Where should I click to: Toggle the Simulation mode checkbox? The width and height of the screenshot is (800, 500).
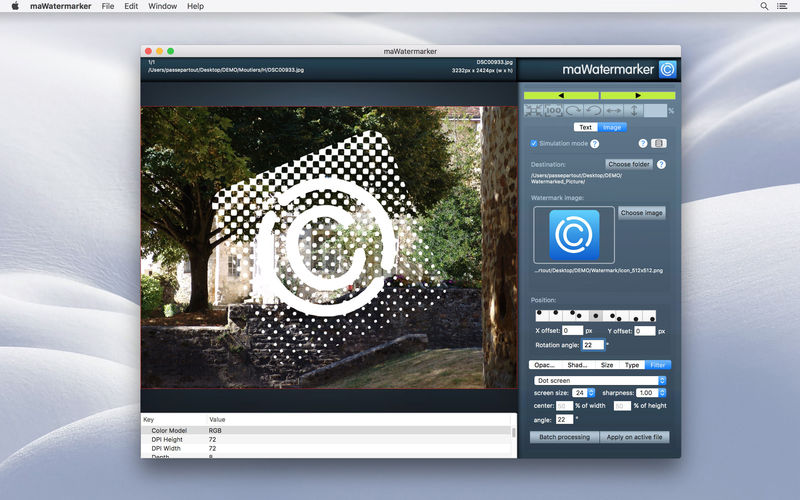[x=534, y=143]
